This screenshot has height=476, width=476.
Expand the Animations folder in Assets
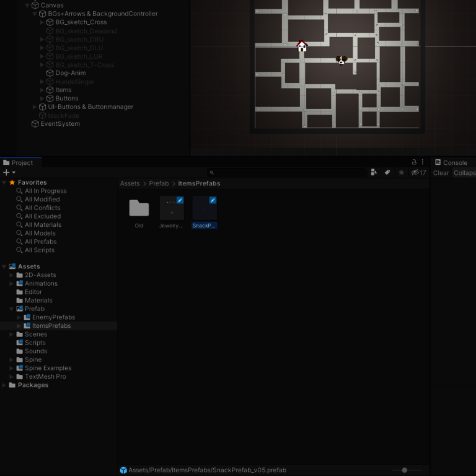point(11,284)
